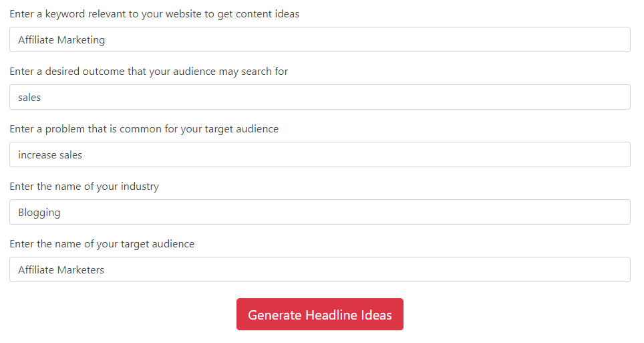Click the Generate Headline Ideas button
The width and height of the screenshot is (644, 343).
click(x=319, y=314)
